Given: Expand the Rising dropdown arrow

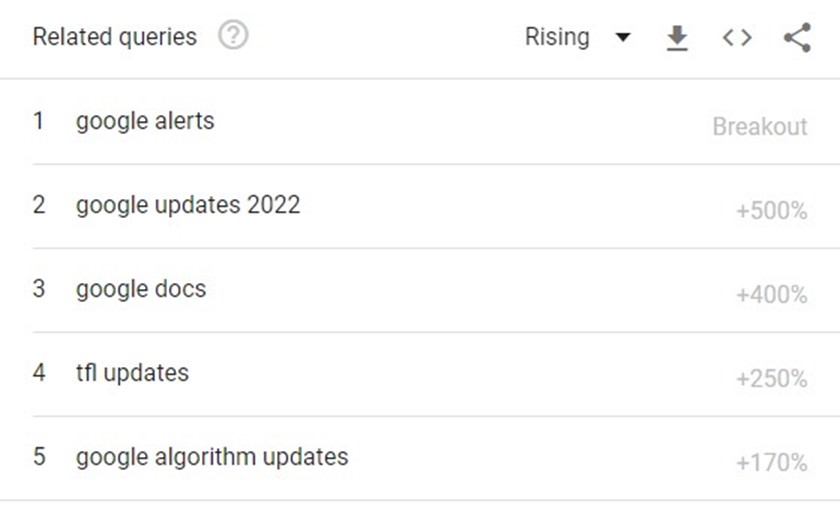Looking at the screenshot, I should tap(622, 37).
